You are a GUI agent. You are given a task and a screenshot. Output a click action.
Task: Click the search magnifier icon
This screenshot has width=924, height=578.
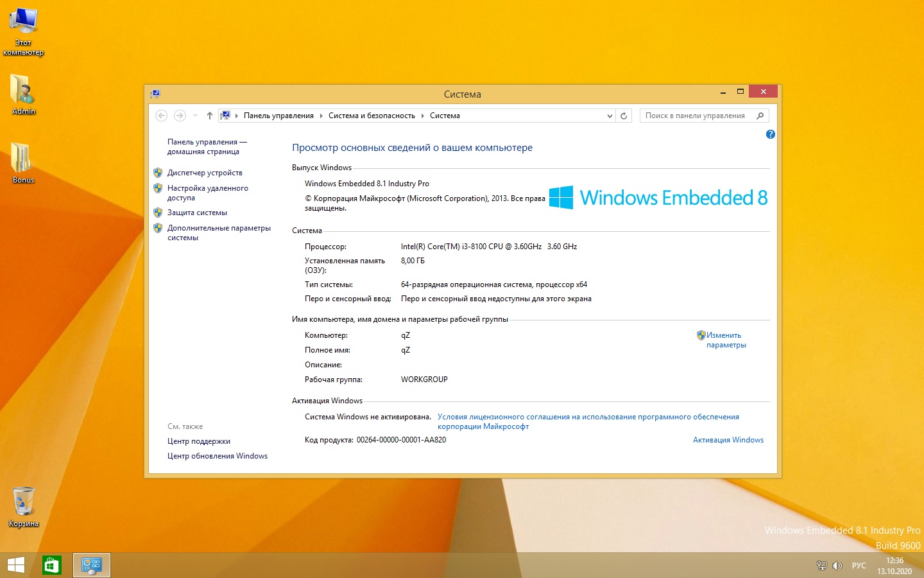tap(760, 116)
